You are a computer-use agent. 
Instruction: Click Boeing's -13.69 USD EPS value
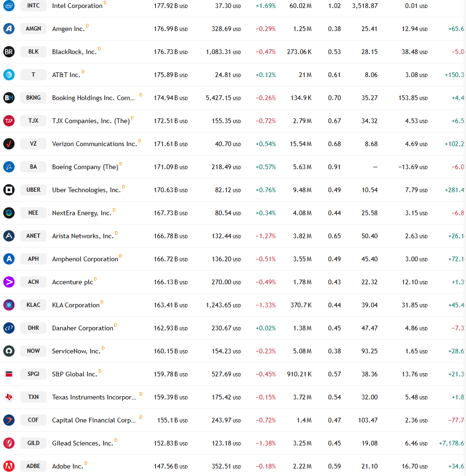pyautogui.click(x=413, y=167)
